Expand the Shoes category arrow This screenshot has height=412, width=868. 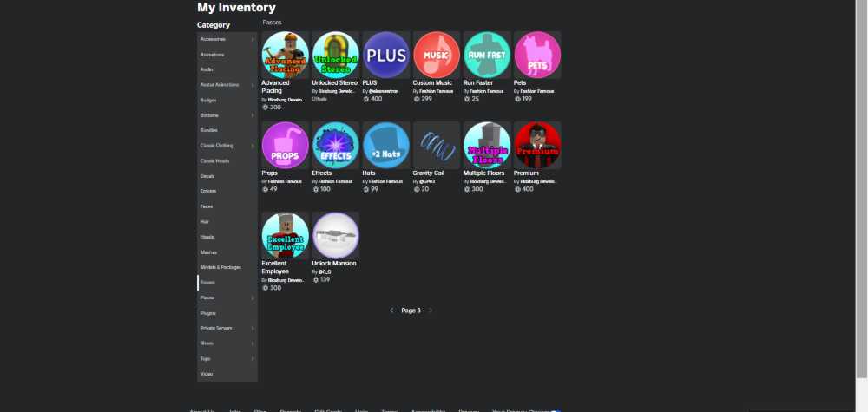pos(253,343)
